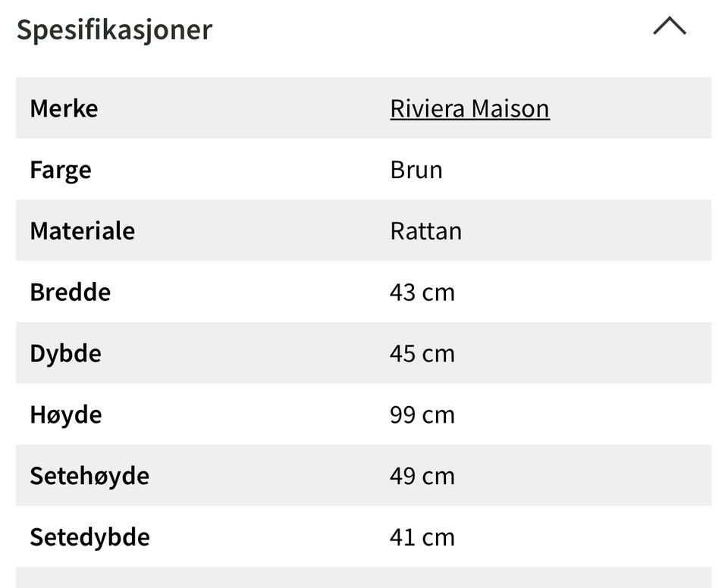Click the 45 cm depth value
The width and height of the screenshot is (728, 588).
(422, 354)
